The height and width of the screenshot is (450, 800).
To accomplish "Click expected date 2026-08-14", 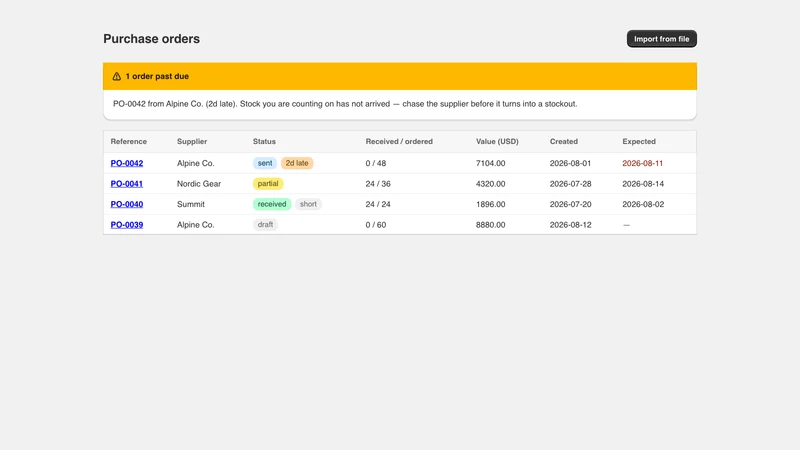I will pyautogui.click(x=643, y=184).
